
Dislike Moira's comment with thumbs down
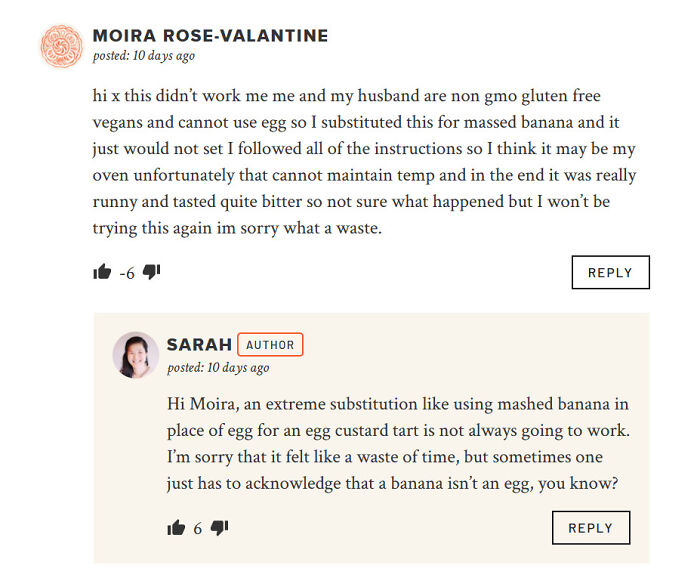(152, 272)
